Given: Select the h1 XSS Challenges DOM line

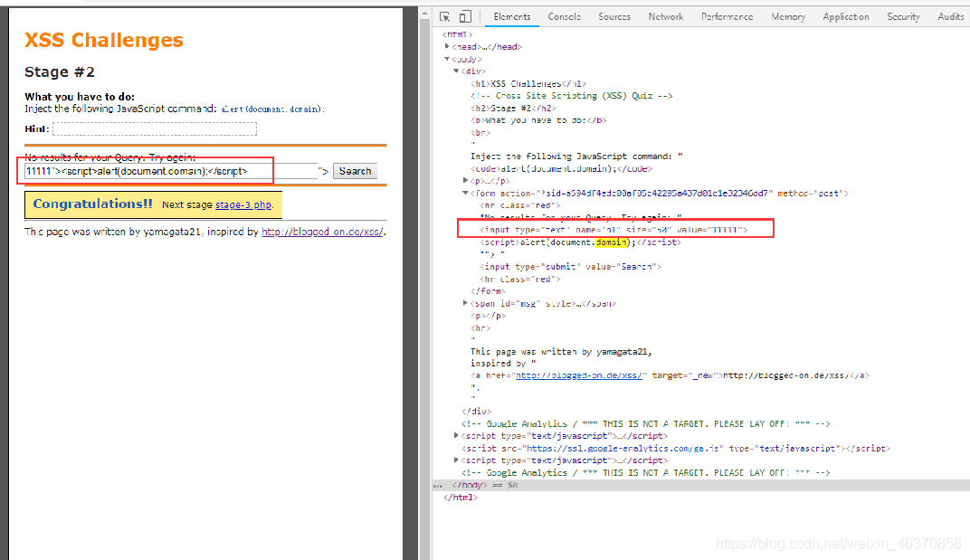Looking at the screenshot, I should [x=528, y=83].
